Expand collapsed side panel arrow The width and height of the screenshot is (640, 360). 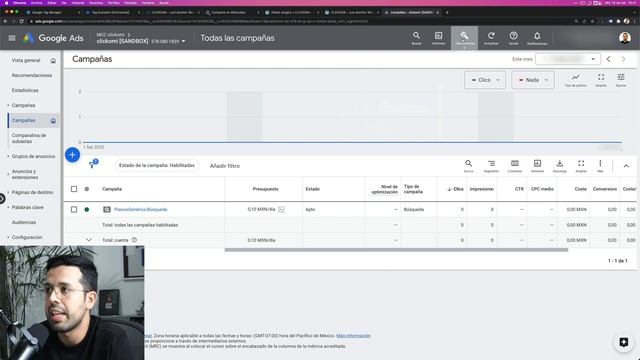[2, 199]
